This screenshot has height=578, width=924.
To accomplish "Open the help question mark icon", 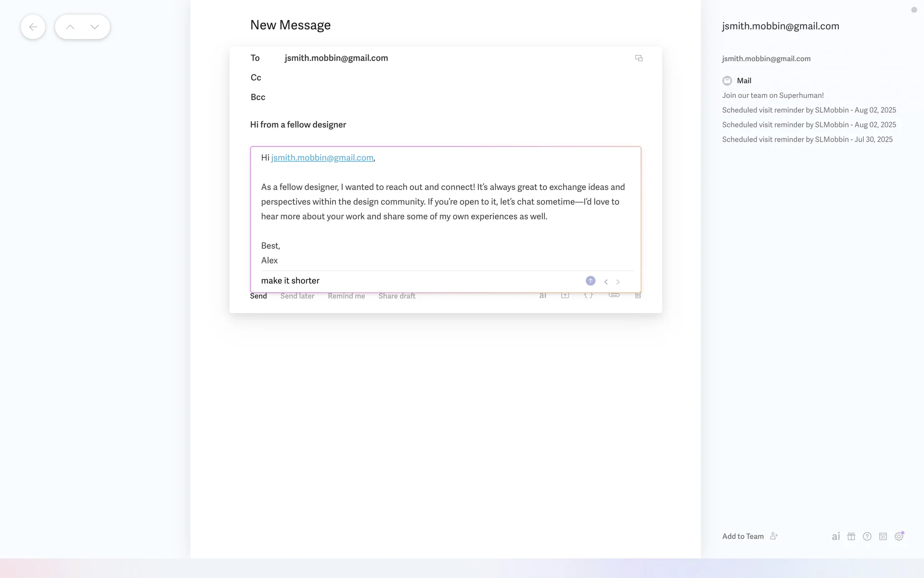I will pos(867,537).
